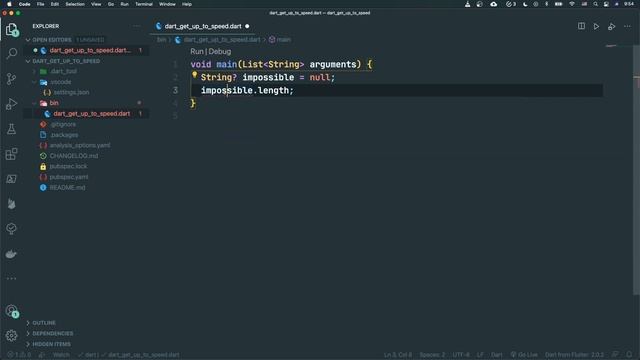The height and width of the screenshot is (360, 640).
Task: Open the Docker whale view
Action: [x=11, y=254]
